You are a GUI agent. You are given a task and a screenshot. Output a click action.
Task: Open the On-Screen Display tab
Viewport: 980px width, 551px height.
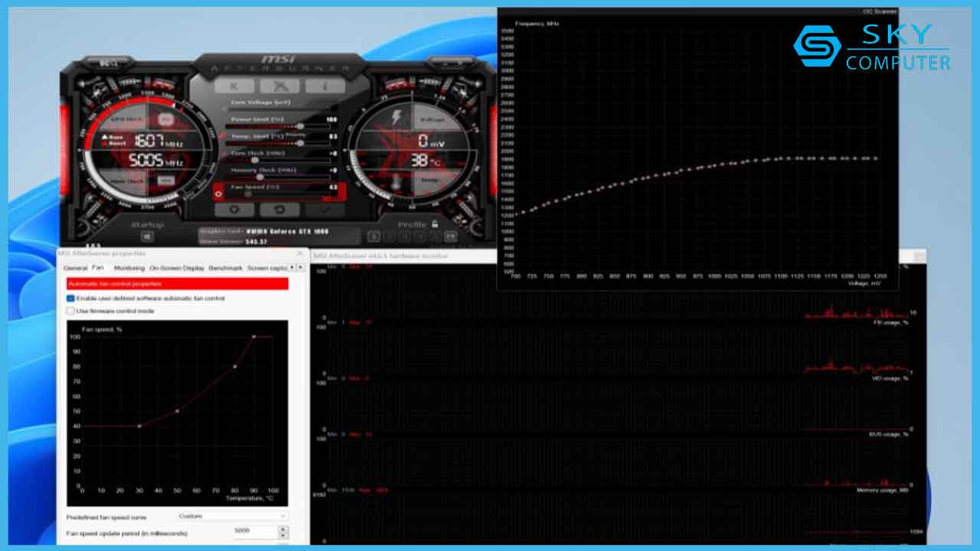click(x=177, y=268)
